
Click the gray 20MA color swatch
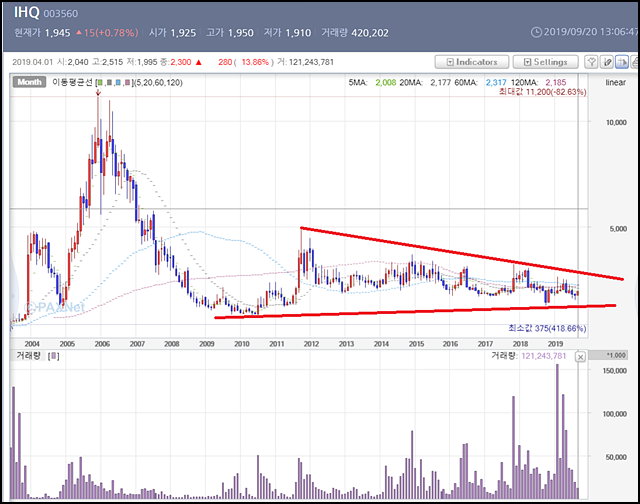(x=109, y=83)
